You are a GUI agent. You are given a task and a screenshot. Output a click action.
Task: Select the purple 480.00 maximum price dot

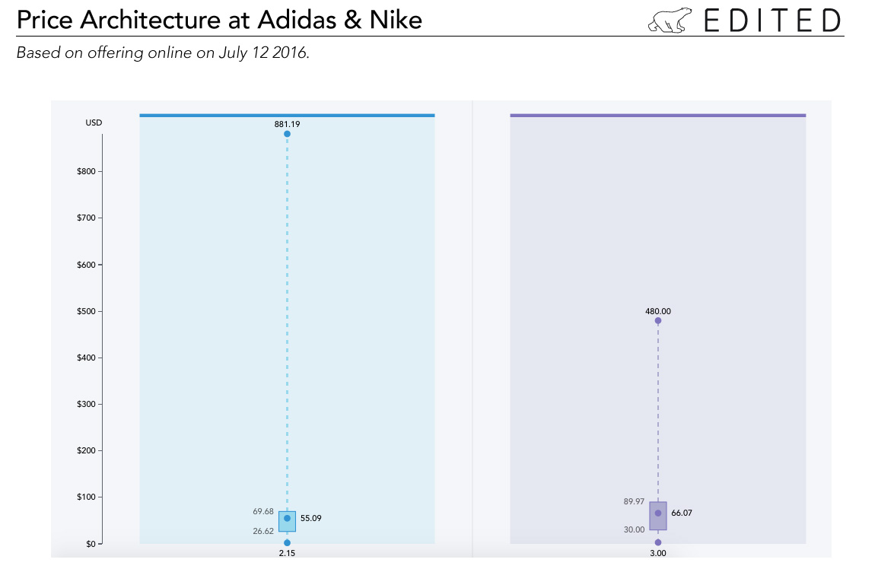pos(658,321)
